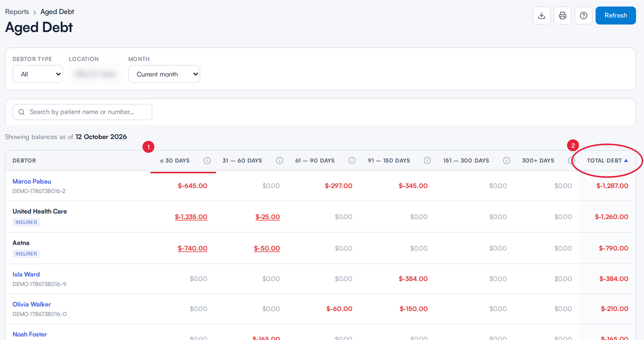Click info icon beside 91 — 150 Days
This screenshot has width=644, height=340.
coord(427,160)
